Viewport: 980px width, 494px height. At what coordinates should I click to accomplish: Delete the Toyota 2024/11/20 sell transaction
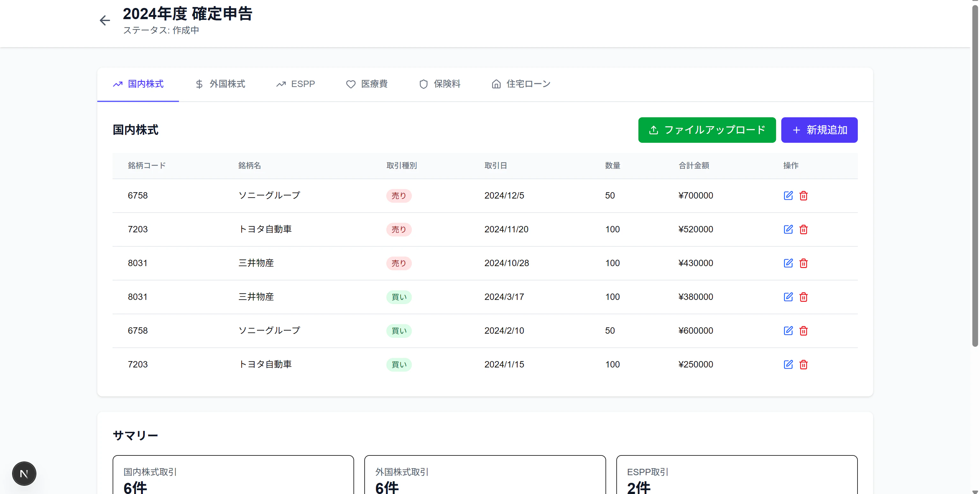[803, 229]
